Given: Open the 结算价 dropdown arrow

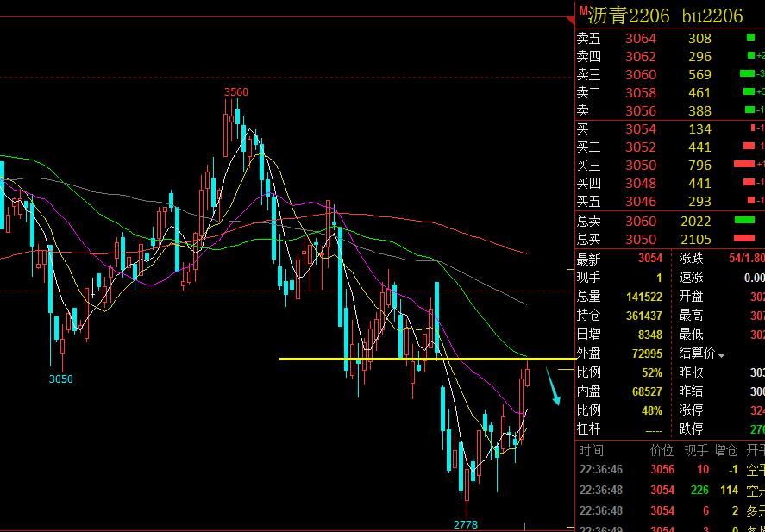Looking at the screenshot, I should point(721,355).
